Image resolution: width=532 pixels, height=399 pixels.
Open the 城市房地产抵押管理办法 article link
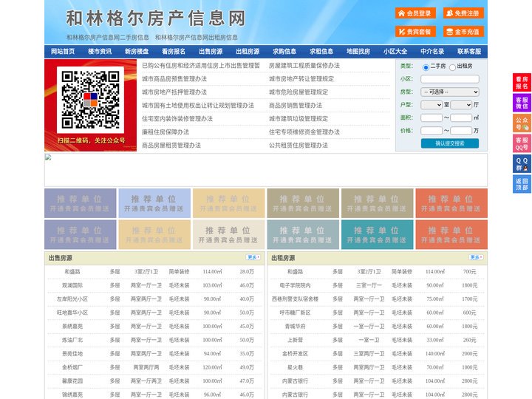[x=174, y=92]
